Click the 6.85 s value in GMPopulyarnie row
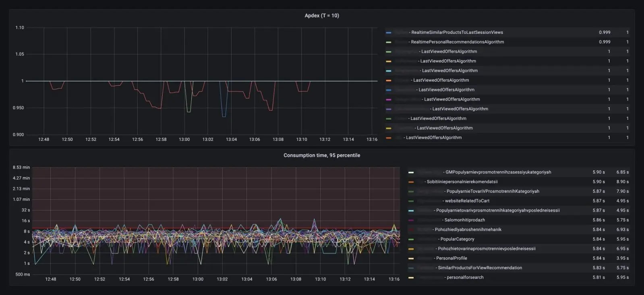The image size is (644, 295). pos(623,172)
